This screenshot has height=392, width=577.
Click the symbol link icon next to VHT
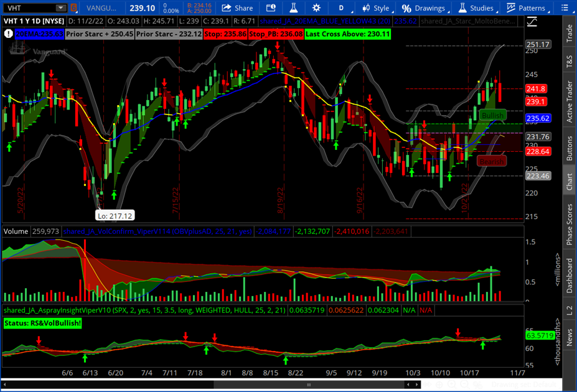pyautogui.click(x=75, y=8)
